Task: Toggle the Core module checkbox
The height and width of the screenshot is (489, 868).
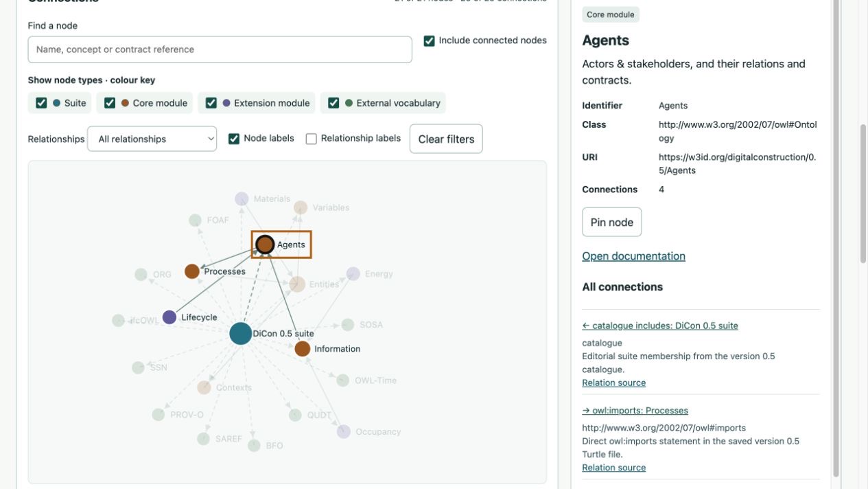Action: pyautogui.click(x=110, y=103)
